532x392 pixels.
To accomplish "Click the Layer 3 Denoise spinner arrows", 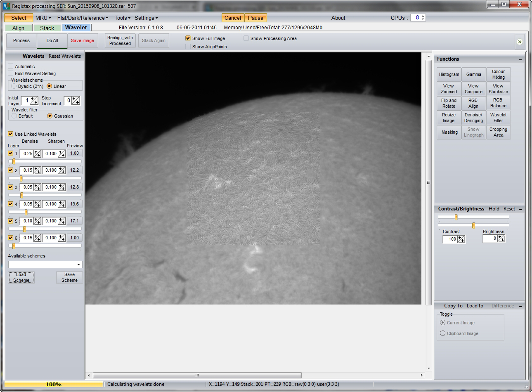I will (x=38, y=187).
